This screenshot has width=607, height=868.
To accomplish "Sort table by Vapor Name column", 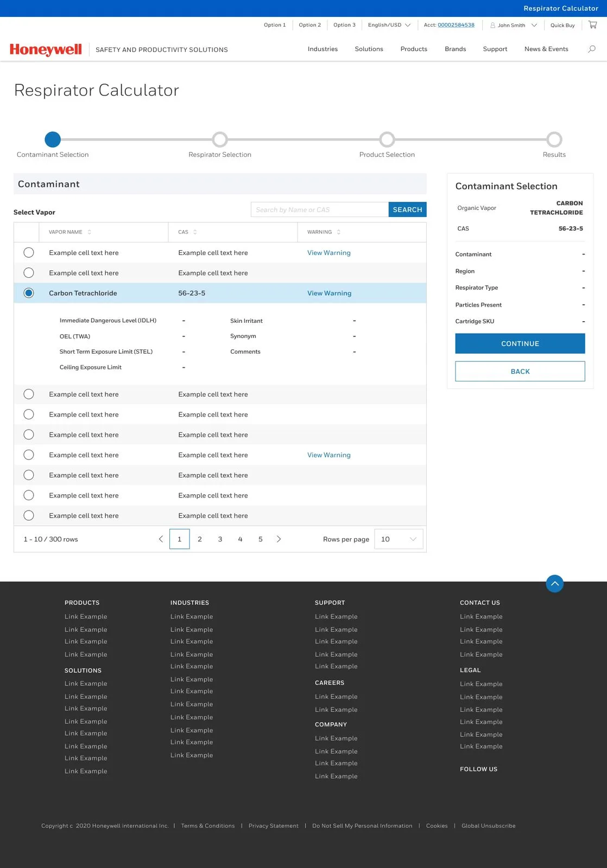I will [90, 232].
